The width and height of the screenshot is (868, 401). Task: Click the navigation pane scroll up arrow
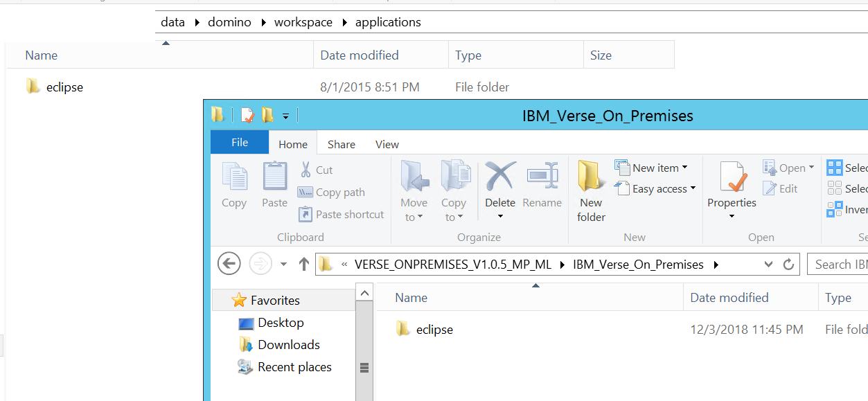point(364,294)
